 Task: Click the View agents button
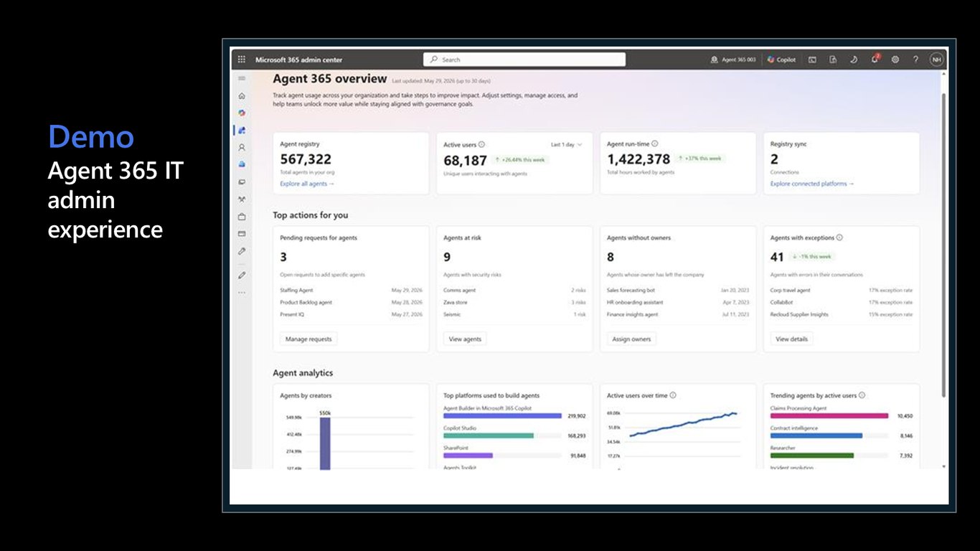[465, 339]
